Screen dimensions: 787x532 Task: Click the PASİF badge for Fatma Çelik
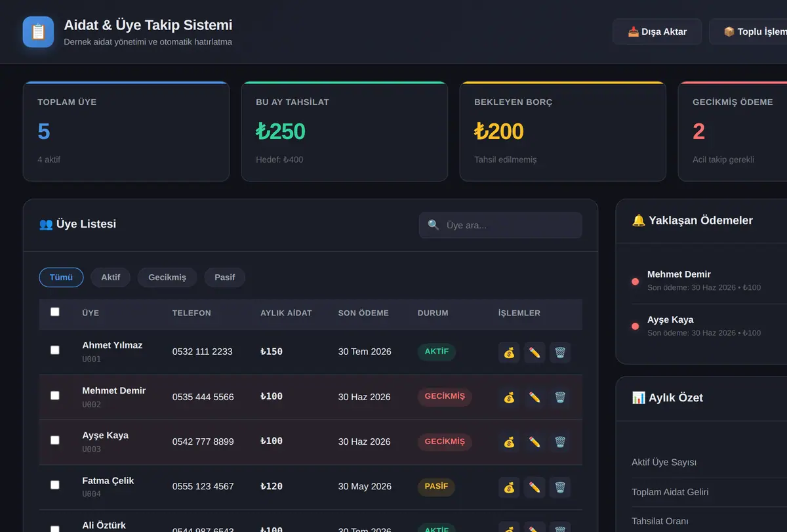[436, 487]
